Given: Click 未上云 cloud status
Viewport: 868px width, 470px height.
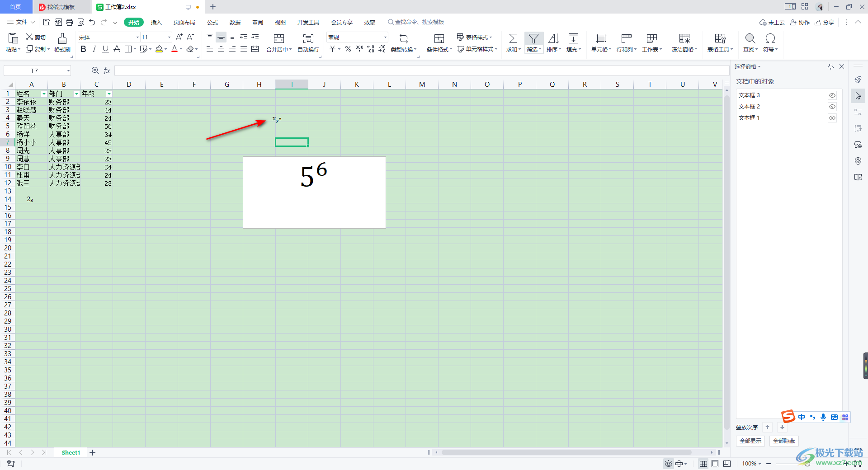Looking at the screenshot, I should tap(773, 22).
